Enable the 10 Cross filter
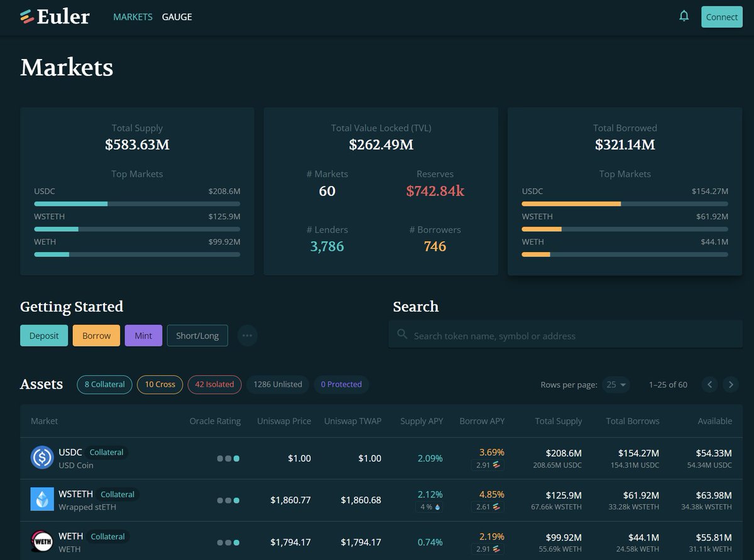 pos(160,384)
